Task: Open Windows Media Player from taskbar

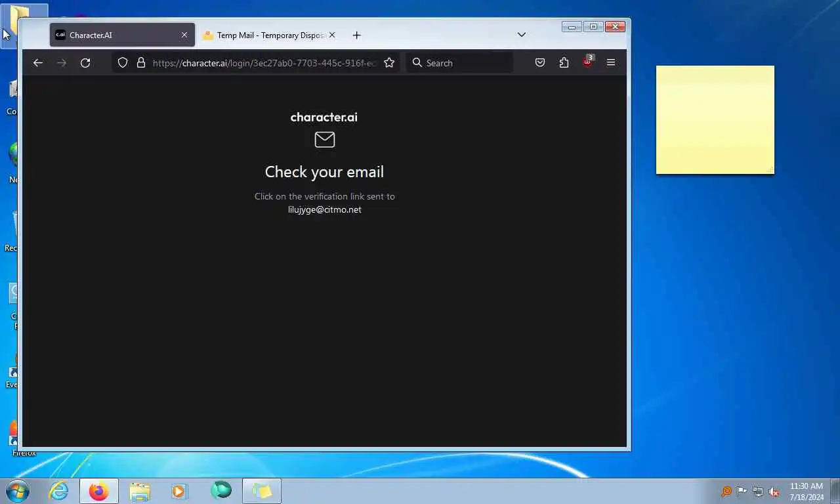Action: point(179,491)
